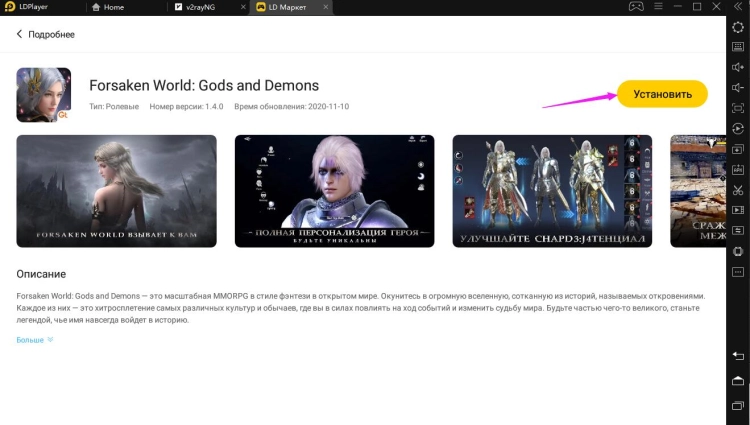This screenshot has width=750, height=425.
Task: Toggle fullscreen mode from sidebar
Action: click(x=738, y=108)
